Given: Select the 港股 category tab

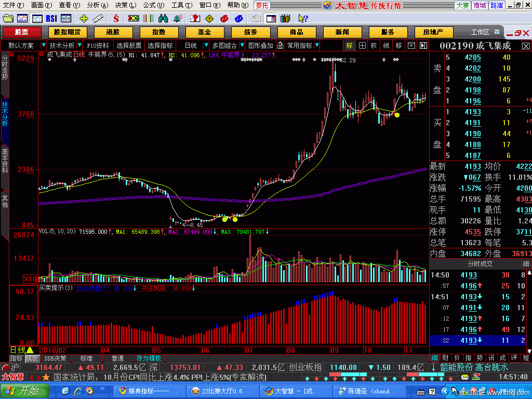Looking at the screenshot, I should [113, 32].
